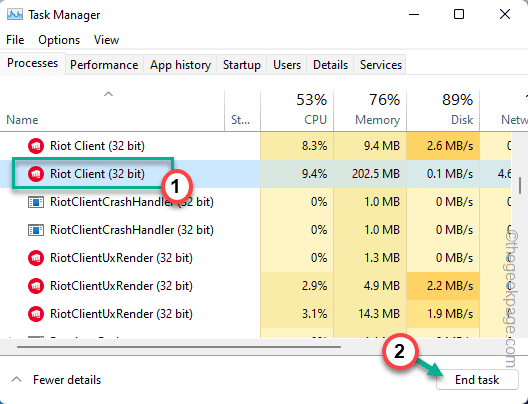The width and height of the screenshot is (528, 404).
Task: Collapse view with Fewer details
Action: pos(57,380)
